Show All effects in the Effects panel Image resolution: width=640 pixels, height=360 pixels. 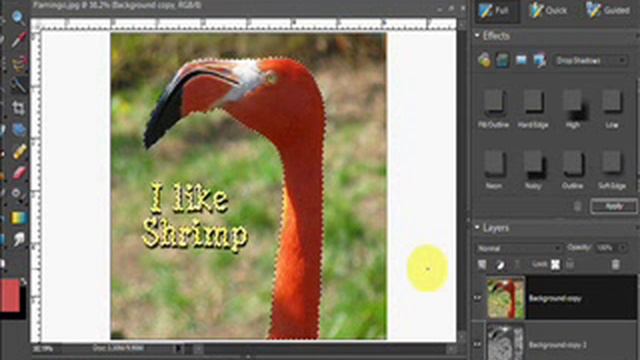point(539,60)
